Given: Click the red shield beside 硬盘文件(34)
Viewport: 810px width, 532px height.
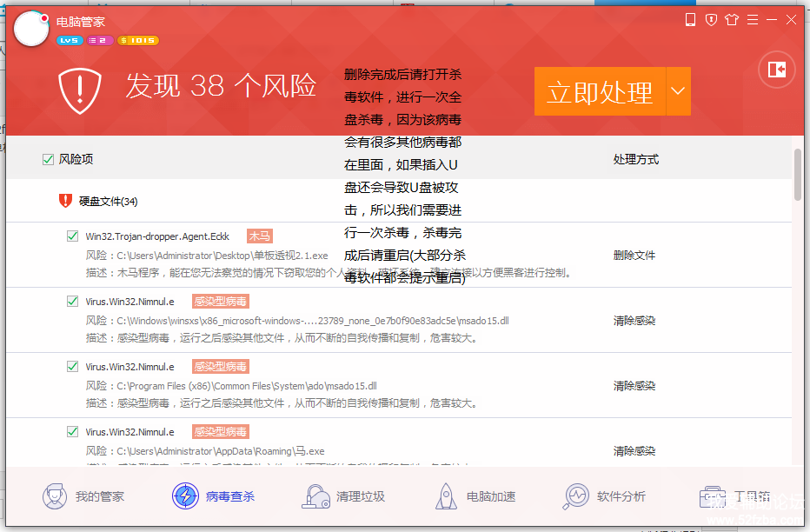Looking at the screenshot, I should (x=65, y=201).
